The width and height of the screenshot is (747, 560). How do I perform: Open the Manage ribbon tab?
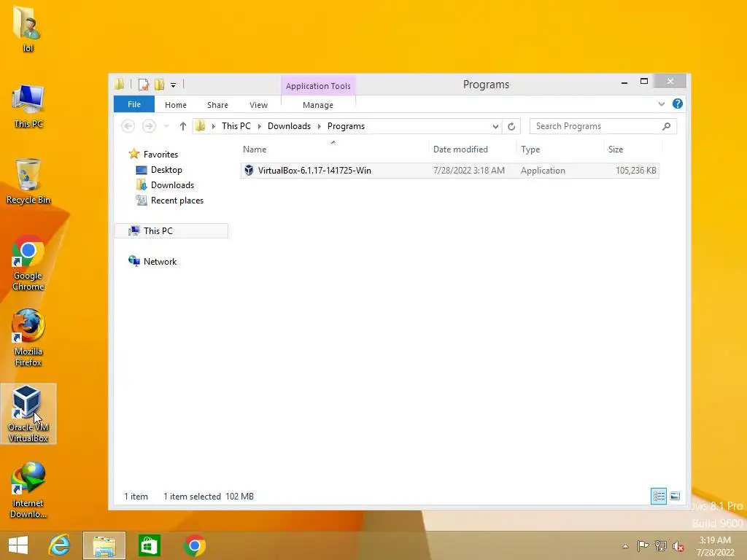coord(318,105)
